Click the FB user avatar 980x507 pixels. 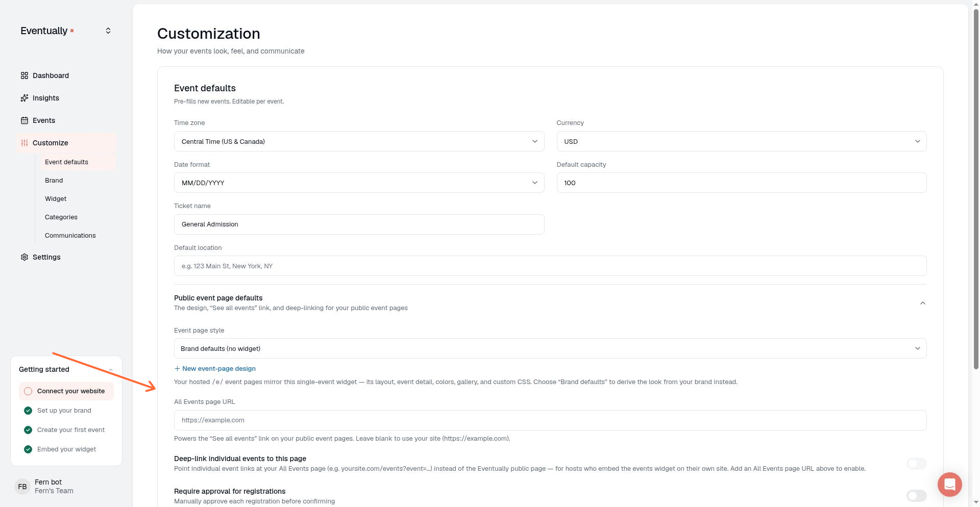22,487
